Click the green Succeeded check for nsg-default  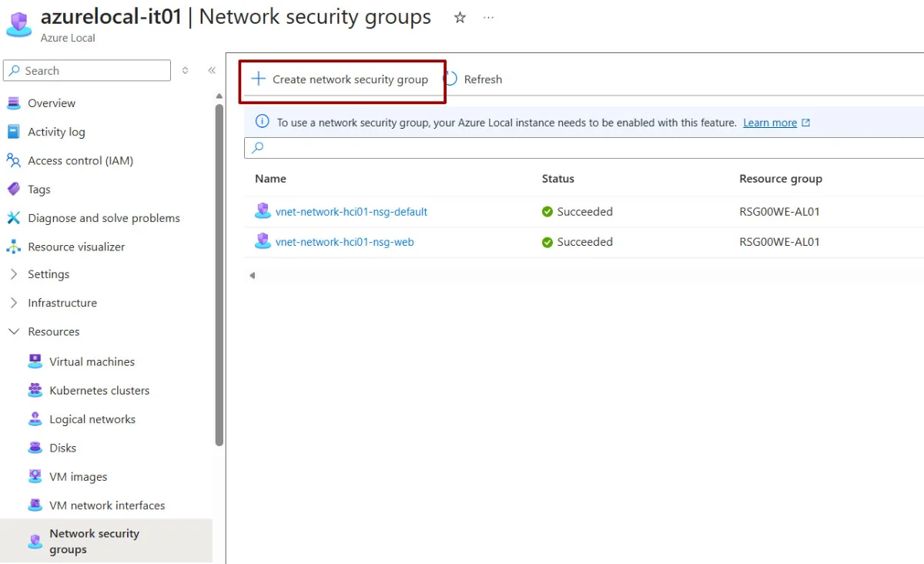coord(547,212)
